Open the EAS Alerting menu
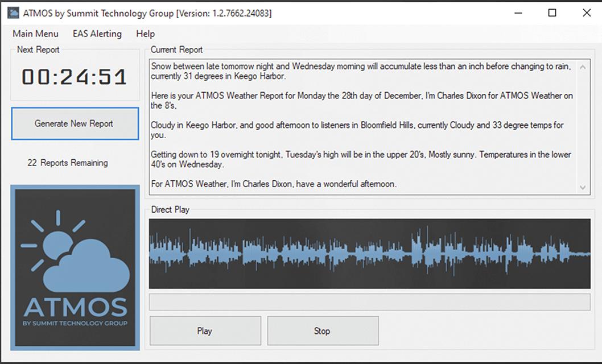This screenshot has height=364, width=602. coord(97,34)
